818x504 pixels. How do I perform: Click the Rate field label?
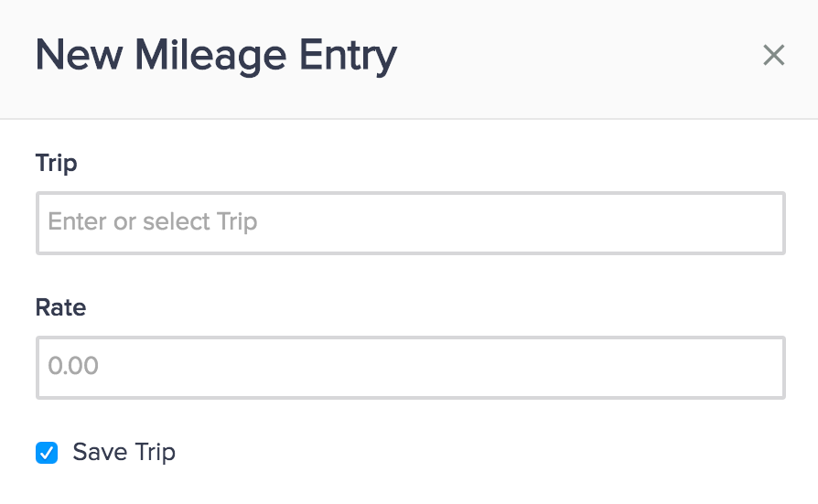(x=60, y=308)
